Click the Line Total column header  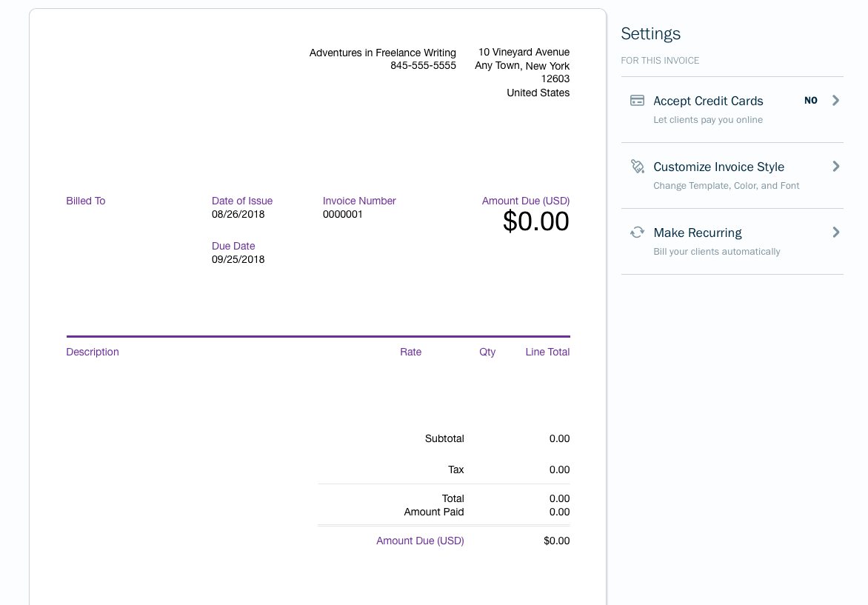click(x=547, y=352)
